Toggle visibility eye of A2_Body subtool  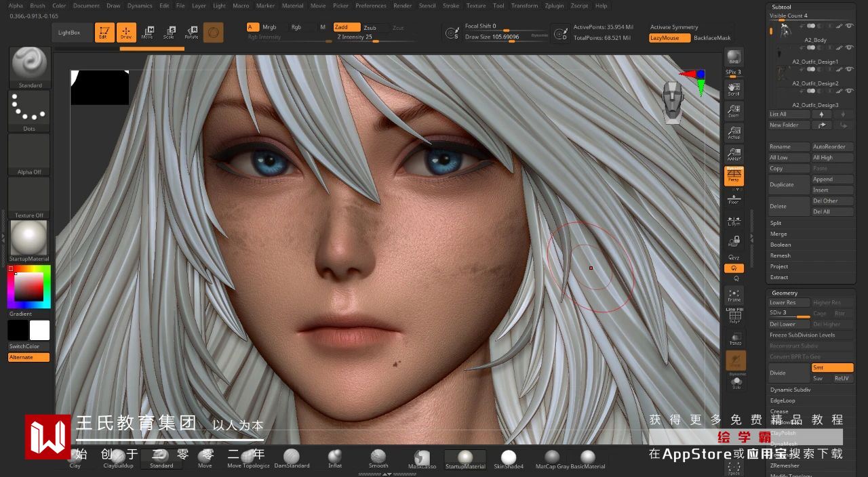tap(849, 26)
